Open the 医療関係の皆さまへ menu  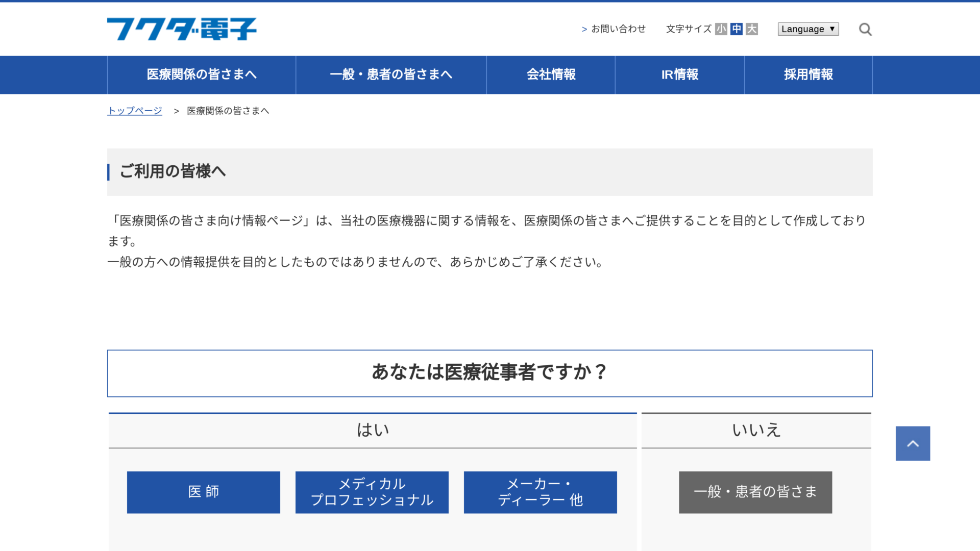[x=201, y=74]
